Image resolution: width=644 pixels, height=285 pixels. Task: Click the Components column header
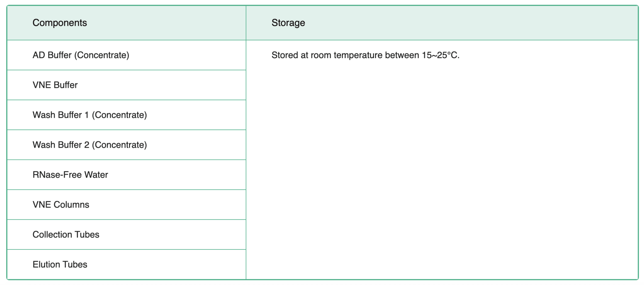coord(60,23)
